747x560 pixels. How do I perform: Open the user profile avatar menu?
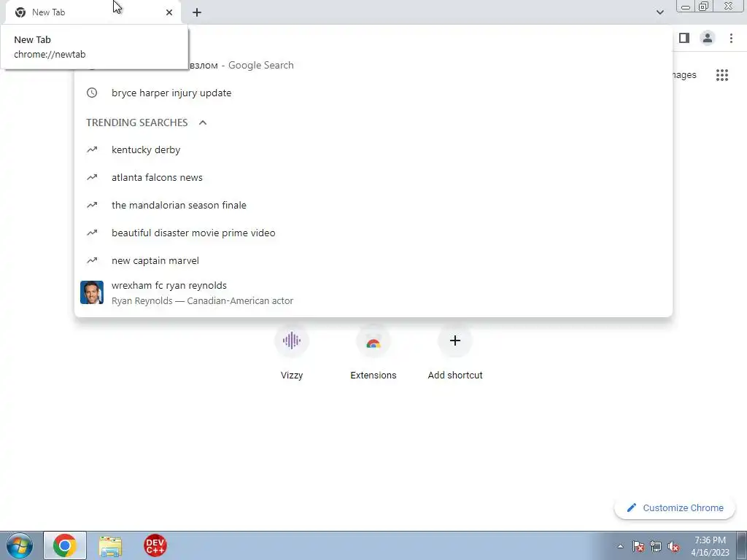(x=708, y=38)
